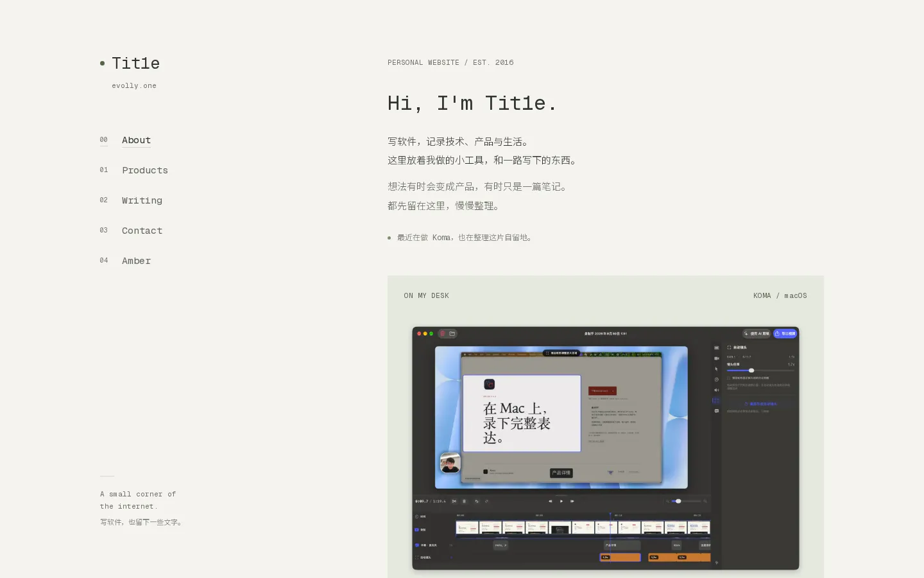Select the highlighted zoom-frame icon in Koma toolbar
The image size is (924, 578).
point(716,400)
